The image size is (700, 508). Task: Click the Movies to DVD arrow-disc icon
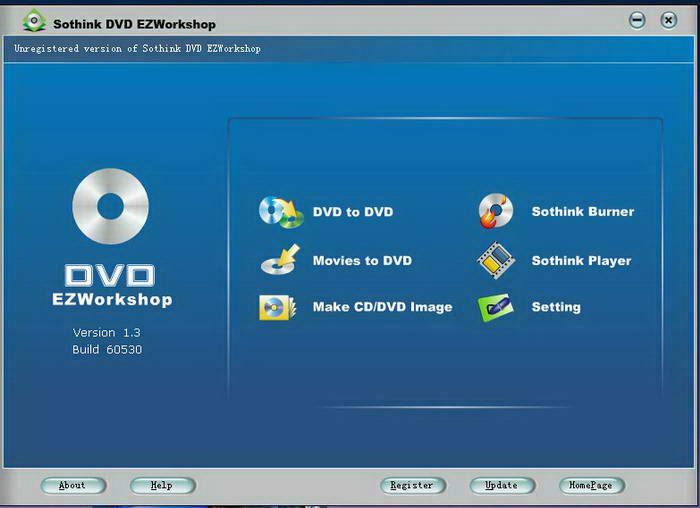[280, 260]
